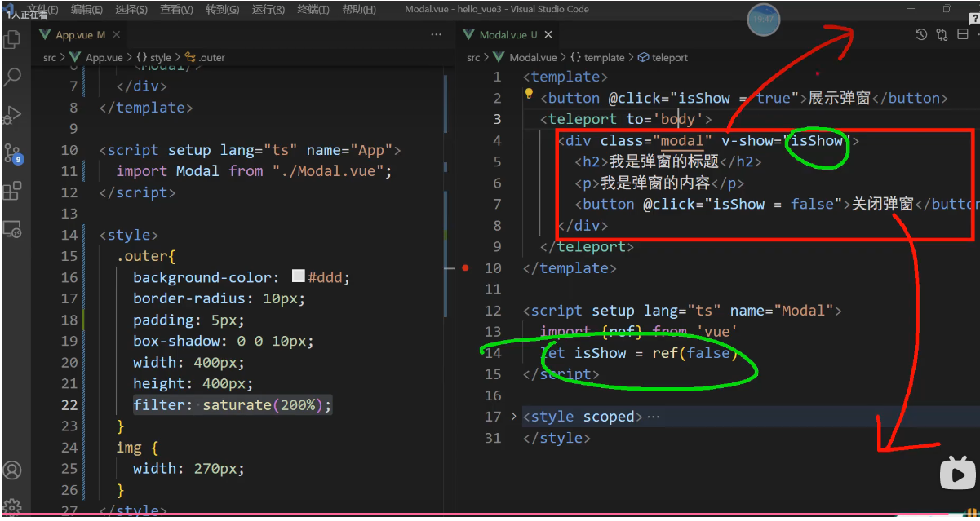Open 终端(T) menu
Image resolution: width=980 pixels, height=521 pixels.
313,9
